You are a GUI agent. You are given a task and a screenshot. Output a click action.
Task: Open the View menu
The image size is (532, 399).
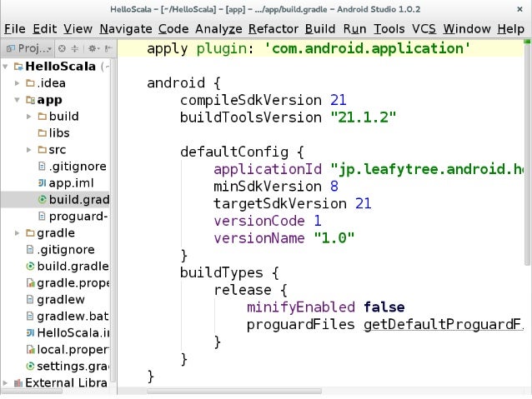point(78,29)
